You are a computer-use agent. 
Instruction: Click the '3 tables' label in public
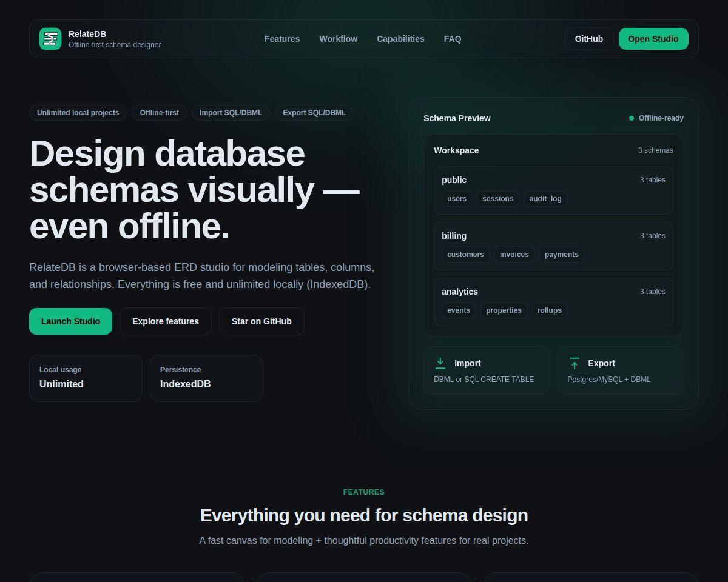coord(653,180)
